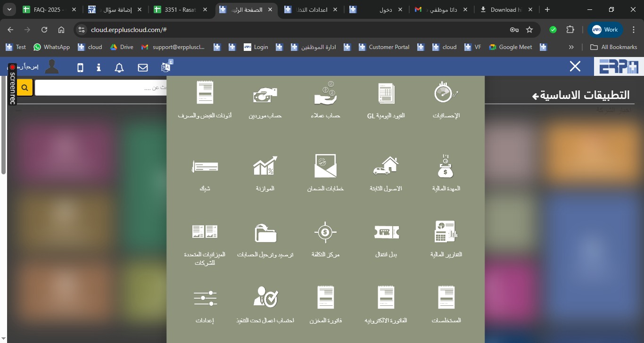Open the notifications bell icon
Viewport: 644px width, 343px height.
(119, 68)
